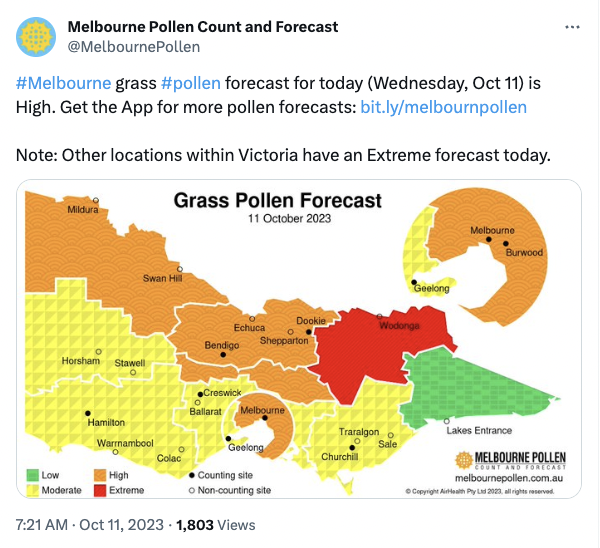Click the 7:21 AM Oct 11, 2023 timestamp
Image resolution: width=600 pixels, height=548 pixels.
(90, 525)
